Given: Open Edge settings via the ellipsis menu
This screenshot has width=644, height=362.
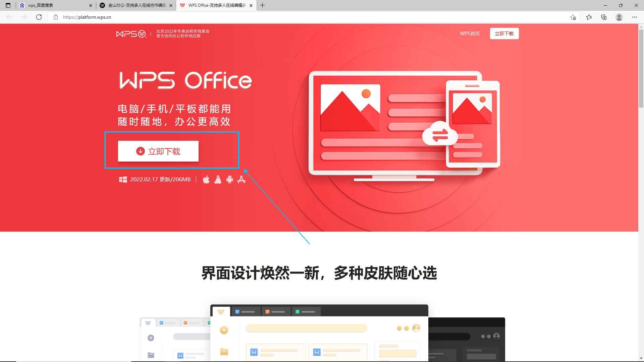Looking at the screenshot, I should (635, 17).
